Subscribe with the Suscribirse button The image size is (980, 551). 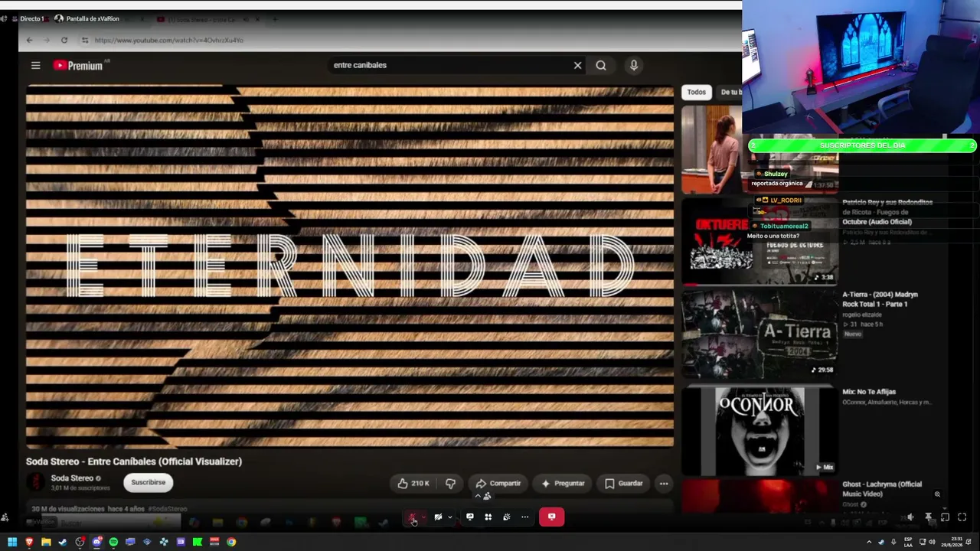(148, 483)
